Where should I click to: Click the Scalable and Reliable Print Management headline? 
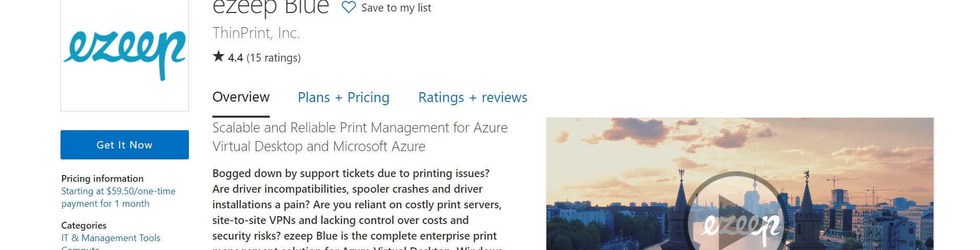pos(360,137)
